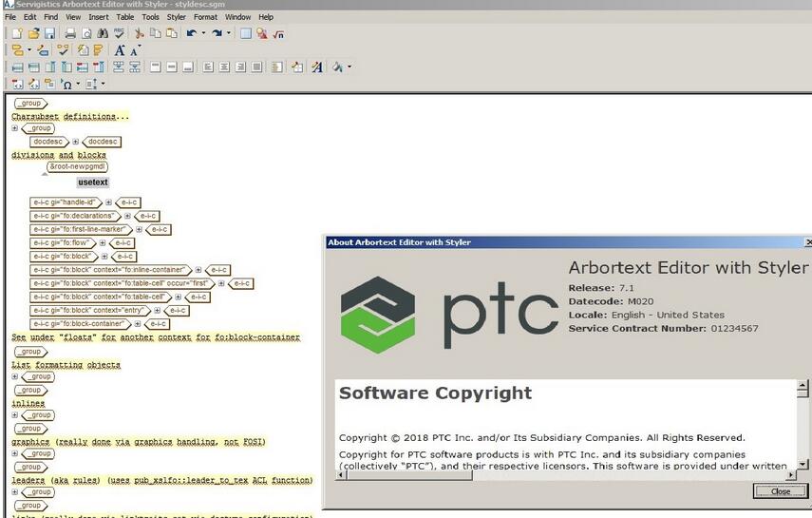Expand the e-i-c gi="fo:first-line-marker" element
Viewport: 812px width, 518px height.
139,230
